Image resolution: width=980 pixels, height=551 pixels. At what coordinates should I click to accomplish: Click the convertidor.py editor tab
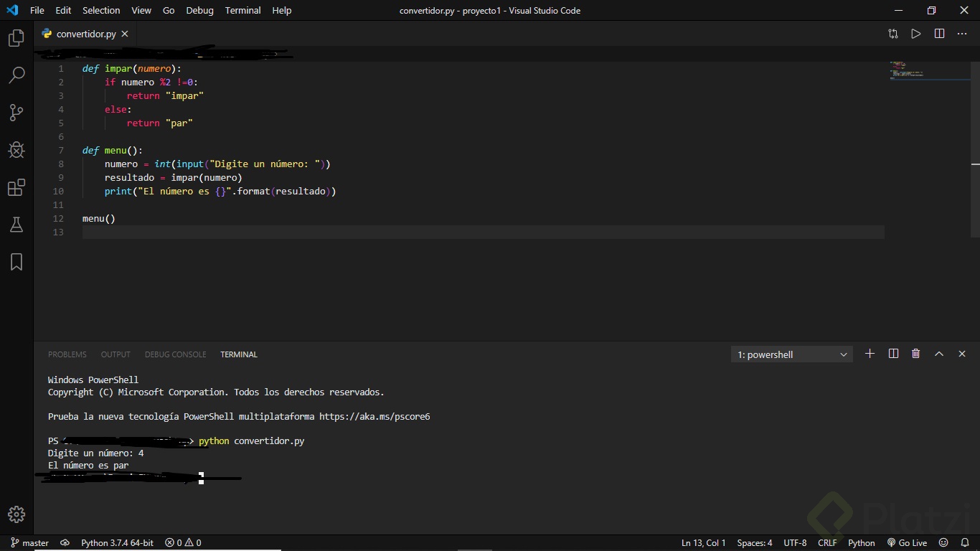tap(85, 34)
